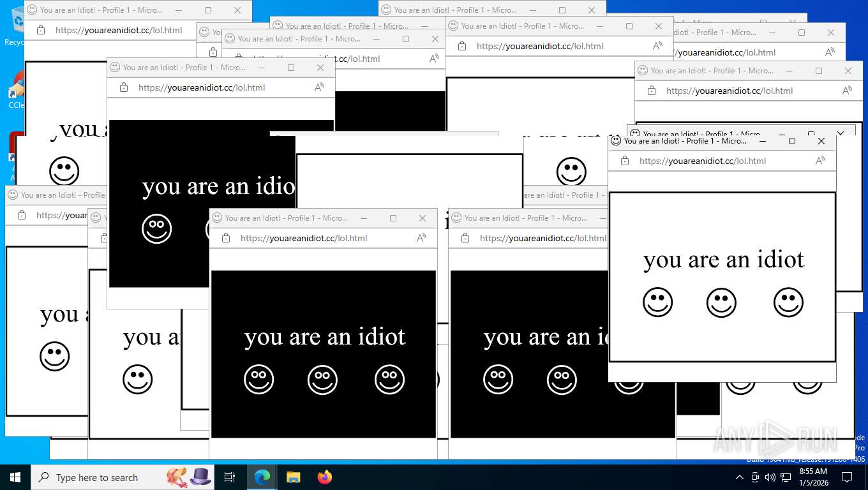
Task: Click lock icon in right black window
Action: point(465,238)
